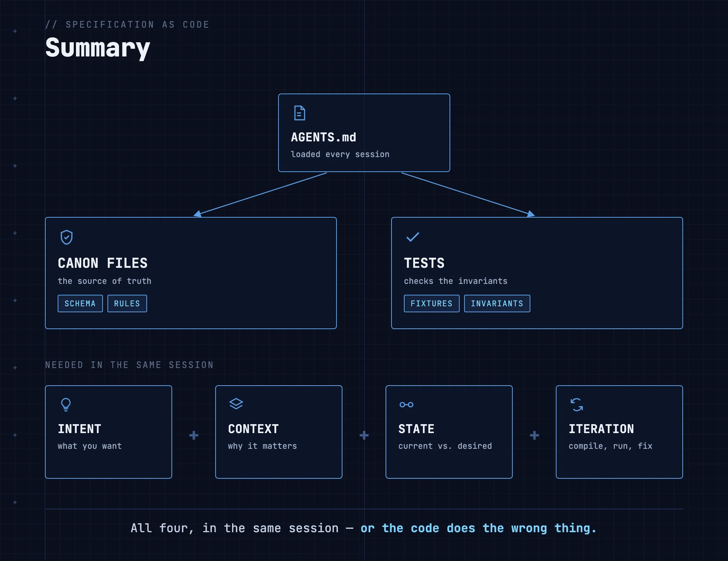728x561 pixels.
Task: Select the SCHEMA tag
Action: coord(80,303)
